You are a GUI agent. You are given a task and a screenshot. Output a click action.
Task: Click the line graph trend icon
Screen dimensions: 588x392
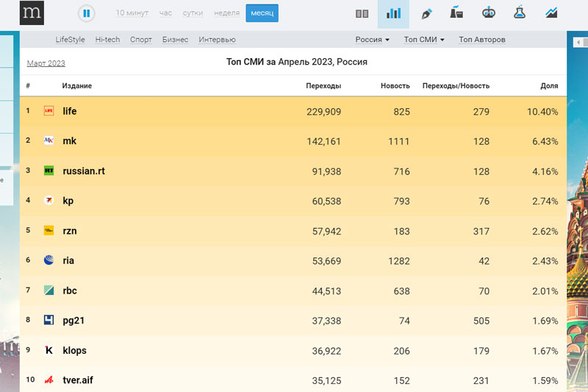coord(551,13)
